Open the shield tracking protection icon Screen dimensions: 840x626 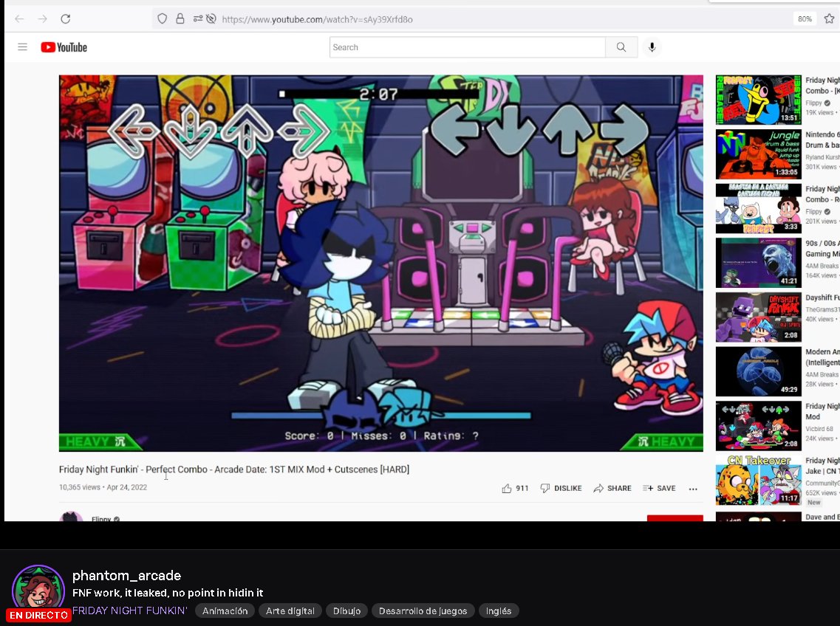162,19
